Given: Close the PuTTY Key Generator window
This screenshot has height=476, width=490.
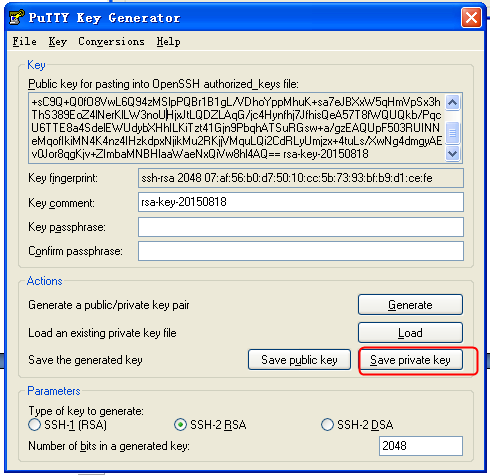Looking at the screenshot, I should tap(471, 17).
